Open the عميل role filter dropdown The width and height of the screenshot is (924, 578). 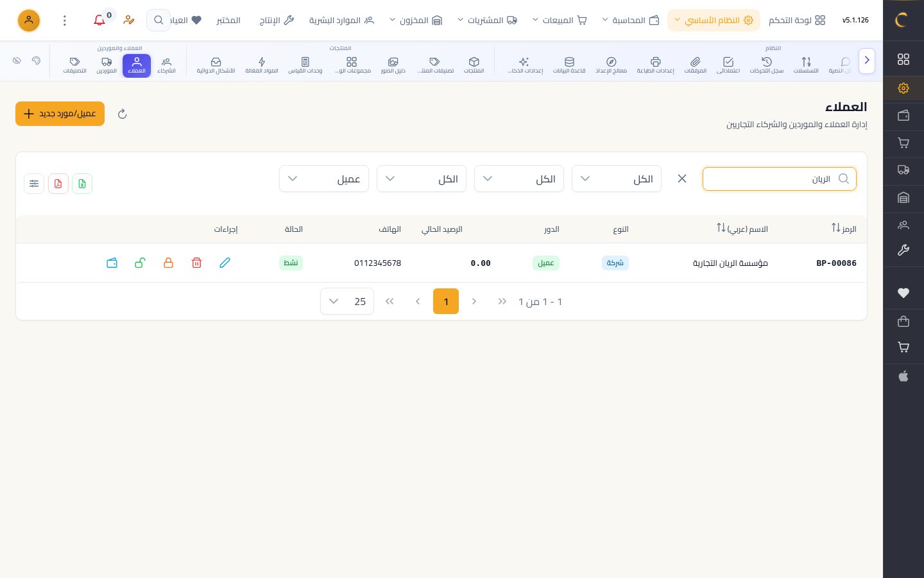coord(324,179)
